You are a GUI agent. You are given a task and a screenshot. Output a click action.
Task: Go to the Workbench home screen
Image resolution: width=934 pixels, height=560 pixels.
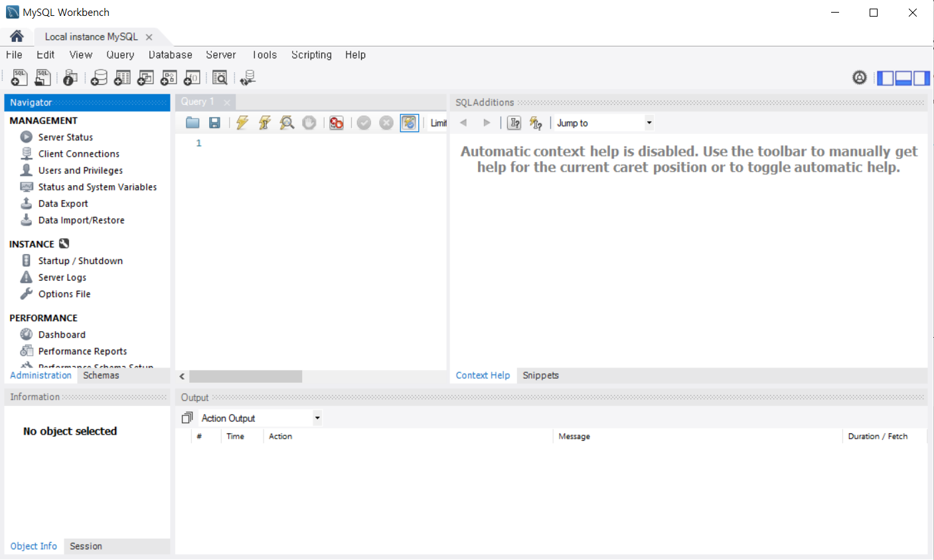[17, 36]
